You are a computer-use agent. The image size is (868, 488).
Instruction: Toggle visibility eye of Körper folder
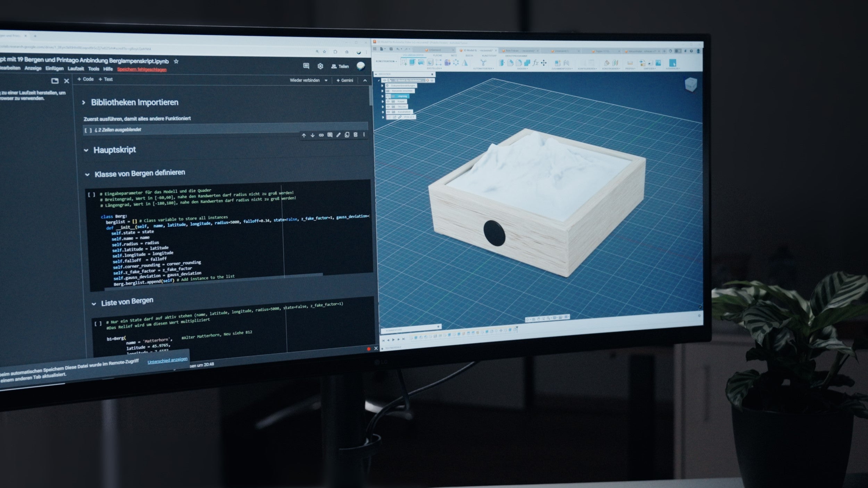(x=388, y=101)
